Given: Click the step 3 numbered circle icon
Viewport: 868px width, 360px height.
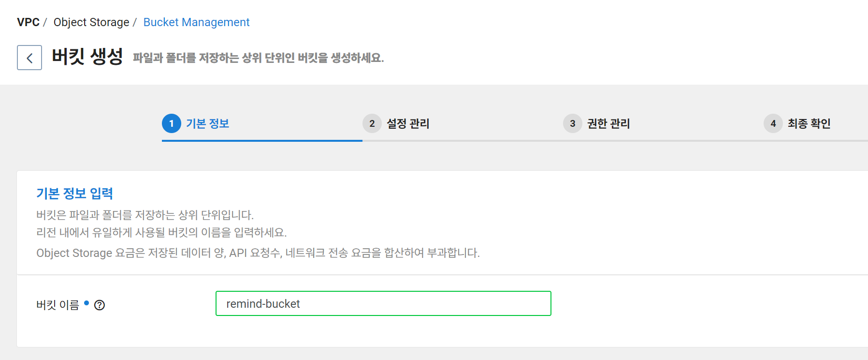Looking at the screenshot, I should [572, 123].
